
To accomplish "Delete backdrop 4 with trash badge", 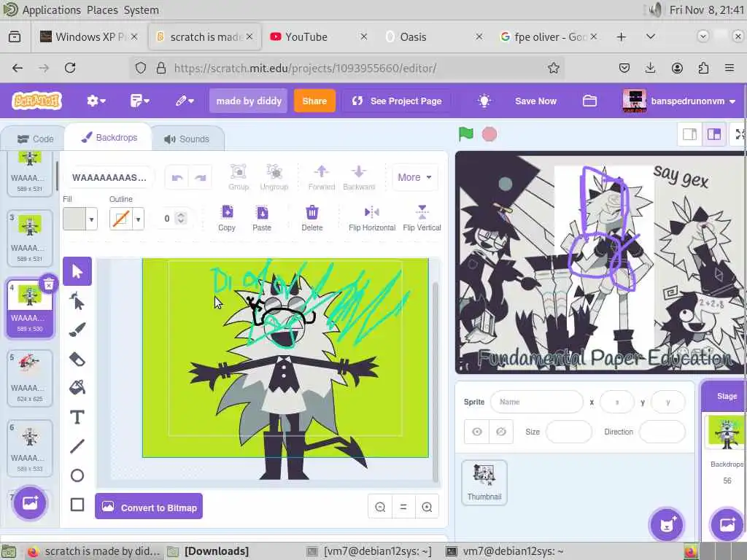I will pyautogui.click(x=49, y=285).
